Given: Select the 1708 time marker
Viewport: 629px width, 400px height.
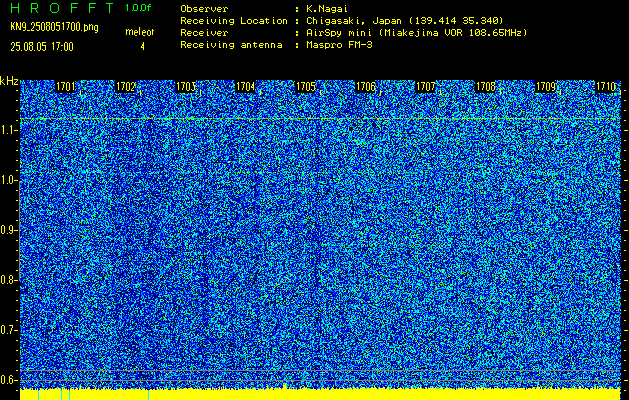Looking at the screenshot, I should click(485, 87).
